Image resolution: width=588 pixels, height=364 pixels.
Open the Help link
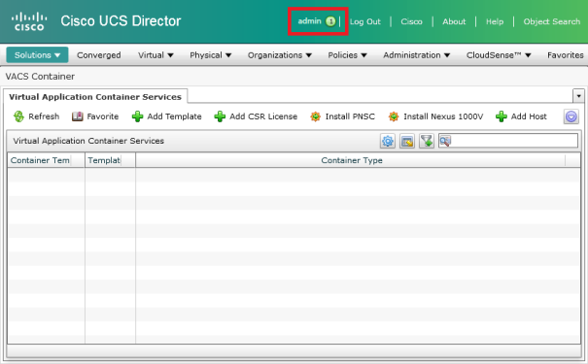point(495,21)
